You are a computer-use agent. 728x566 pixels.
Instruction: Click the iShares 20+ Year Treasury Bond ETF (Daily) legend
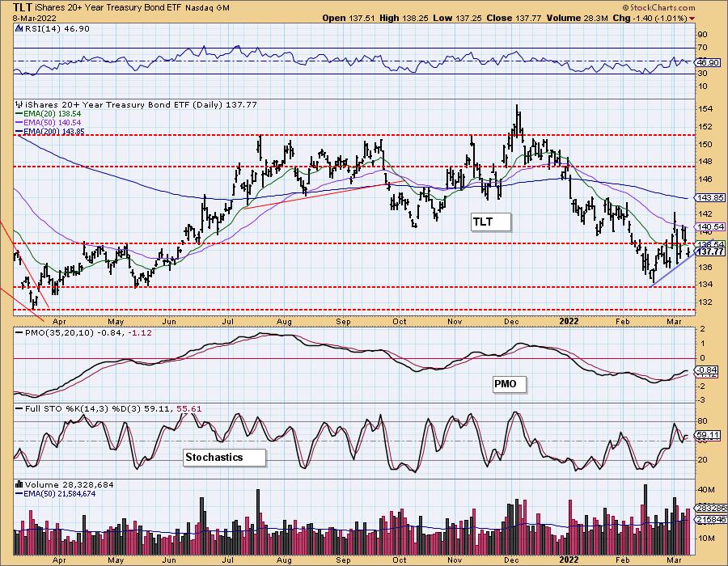[x=141, y=104]
